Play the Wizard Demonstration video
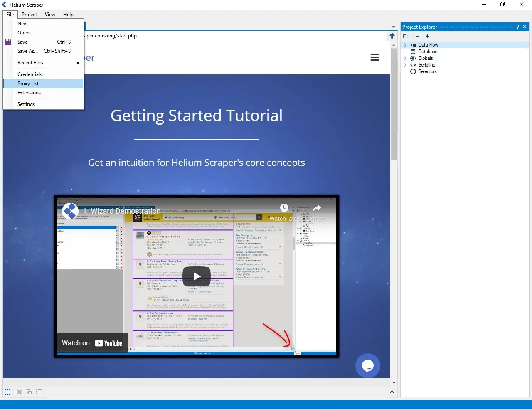Image resolution: width=532 pixels, height=409 pixels. point(197,276)
